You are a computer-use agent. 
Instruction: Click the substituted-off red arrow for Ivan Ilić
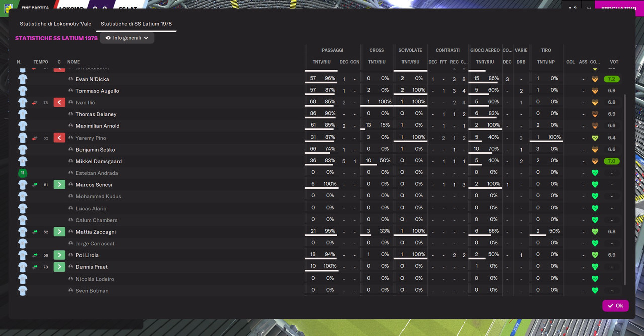click(59, 102)
